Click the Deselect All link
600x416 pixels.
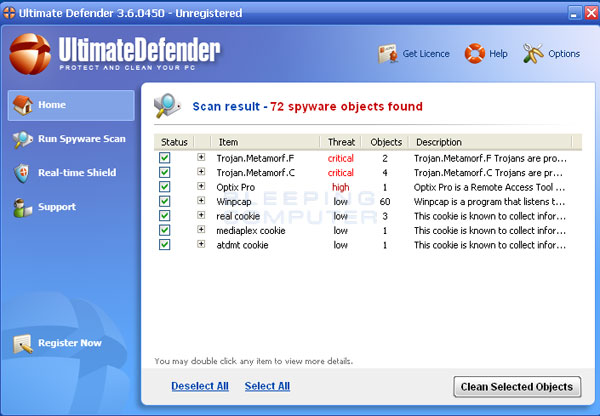[200, 386]
